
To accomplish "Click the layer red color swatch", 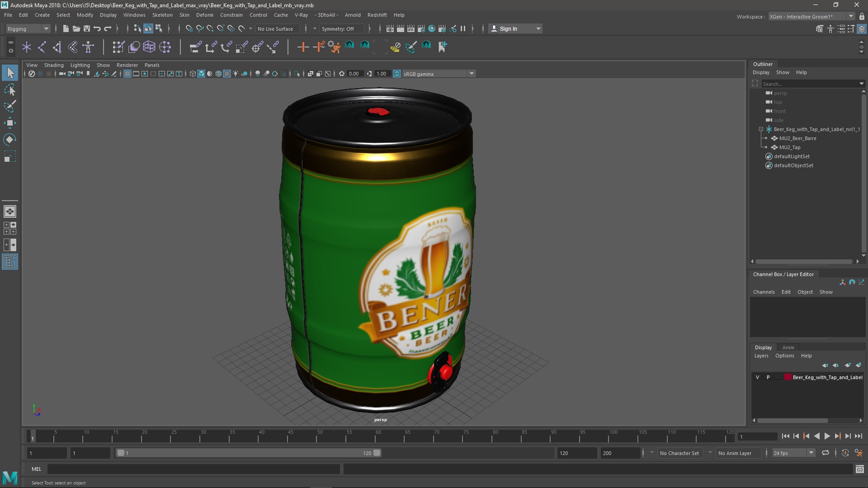I will coord(788,377).
